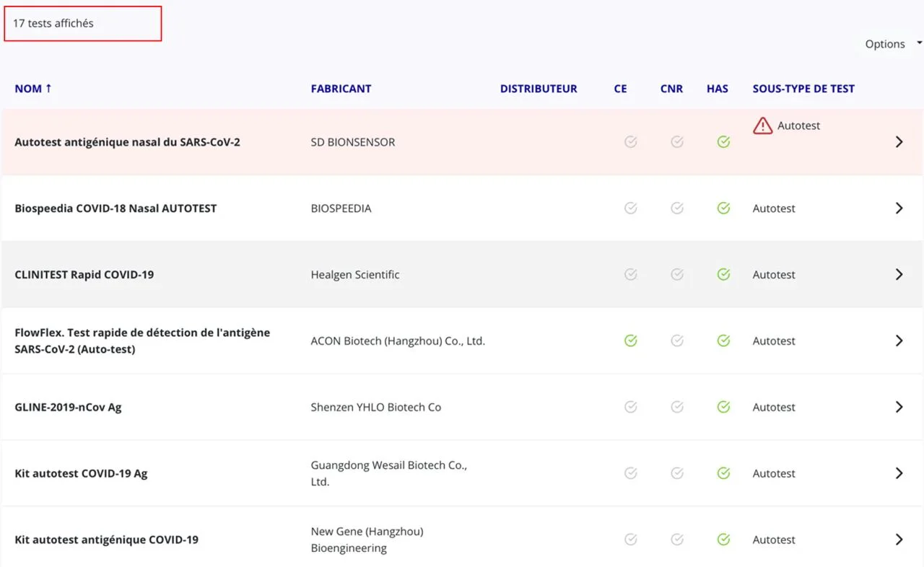Click the CNR check icon for FlowFlex row
Screen dimensions: 924x567
[677, 340]
